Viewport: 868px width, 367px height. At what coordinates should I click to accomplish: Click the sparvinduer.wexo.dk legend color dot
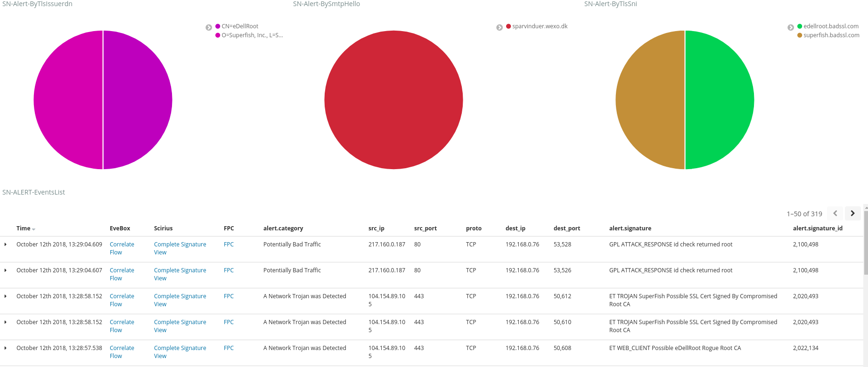tap(508, 26)
